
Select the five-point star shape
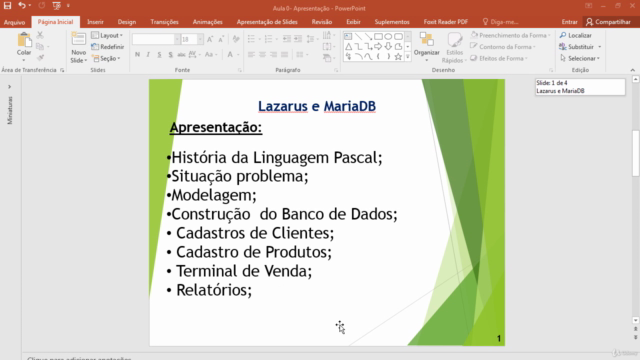[398, 57]
